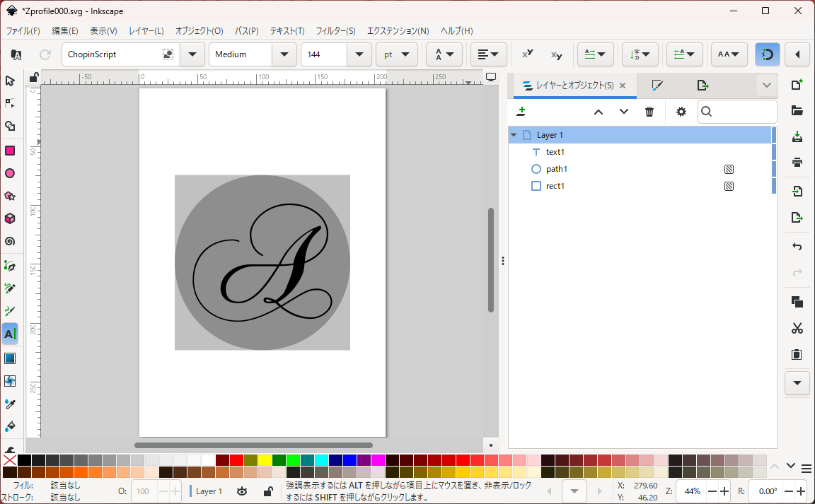
Task: Select the Dropper color picker tool
Action: (10, 404)
